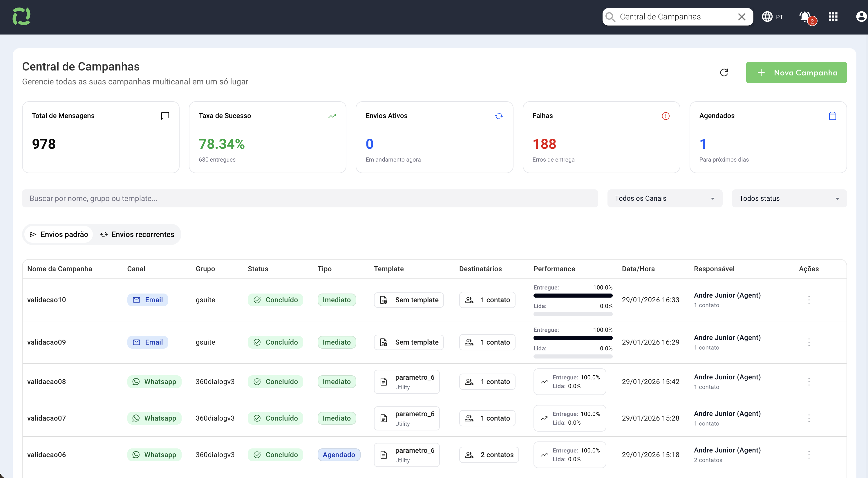Switch to Envios recorrentes tab
The height and width of the screenshot is (478, 868).
138,234
